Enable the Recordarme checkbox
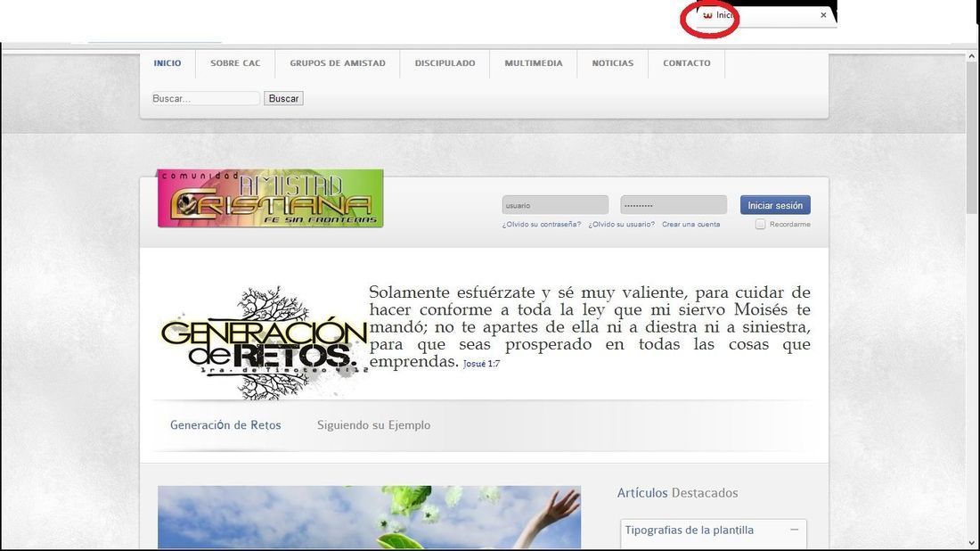Screen dimensions: 980x551 tap(760, 224)
